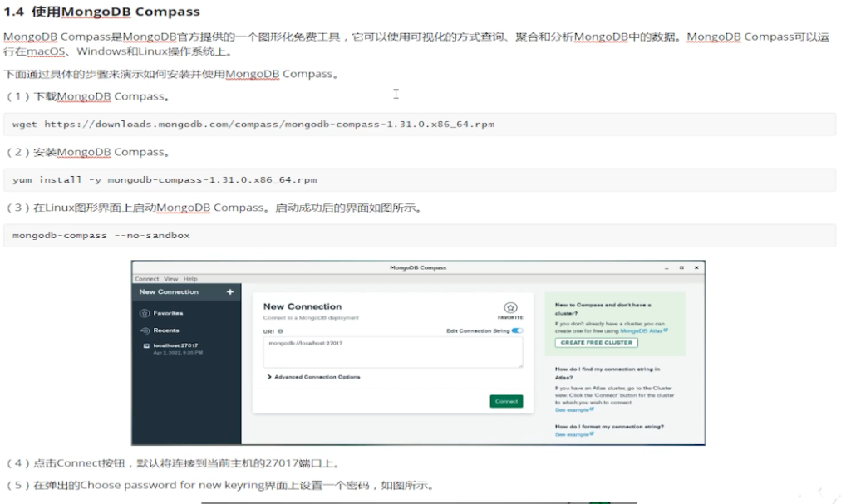
Task: Click See example under find connection string
Action: click(x=574, y=410)
